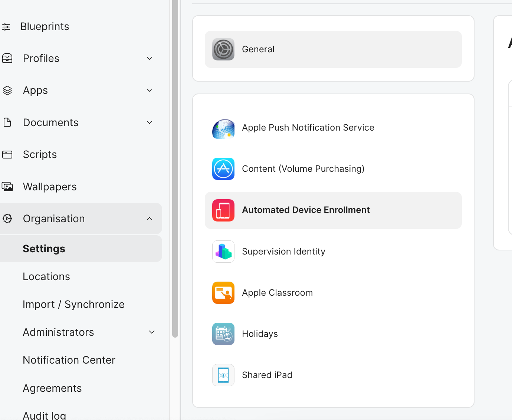Click the Scripts window icon
Image resolution: width=512 pixels, height=420 pixels.
(x=7, y=154)
